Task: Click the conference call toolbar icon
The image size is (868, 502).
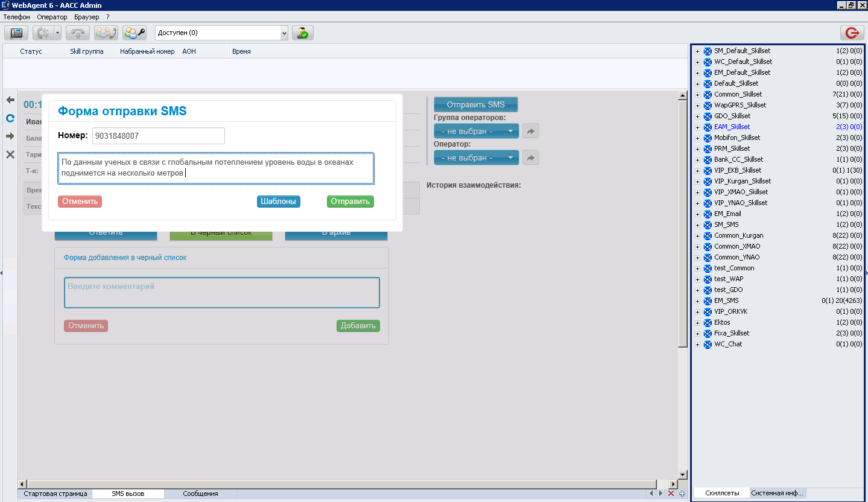Action: click(106, 33)
